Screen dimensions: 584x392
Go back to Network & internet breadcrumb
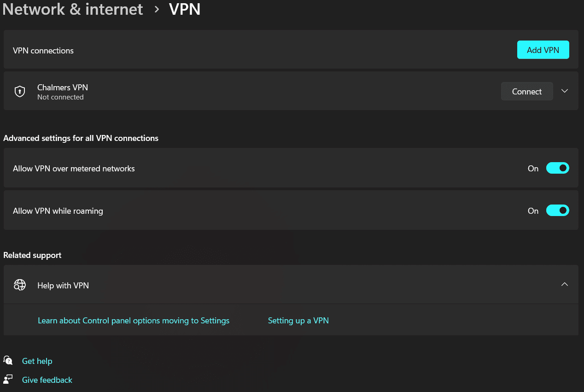(x=73, y=9)
